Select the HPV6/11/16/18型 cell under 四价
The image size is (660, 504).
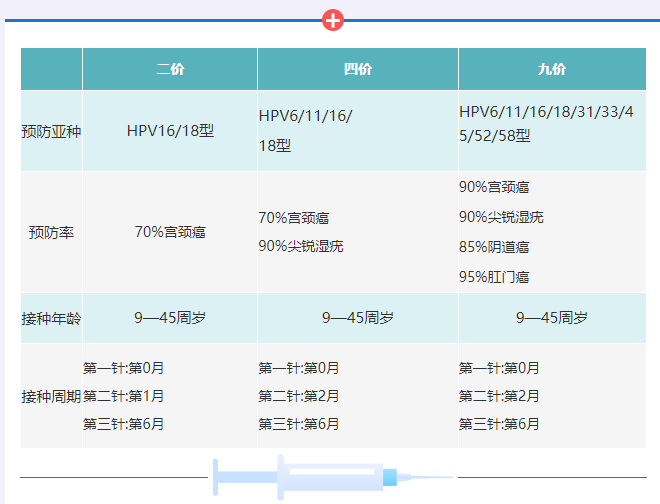click(x=305, y=131)
